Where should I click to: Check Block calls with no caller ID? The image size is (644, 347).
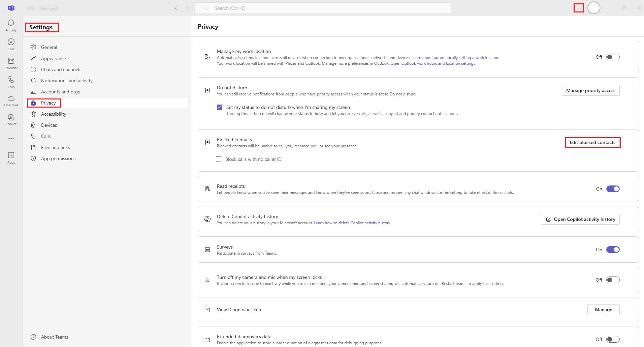219,159
